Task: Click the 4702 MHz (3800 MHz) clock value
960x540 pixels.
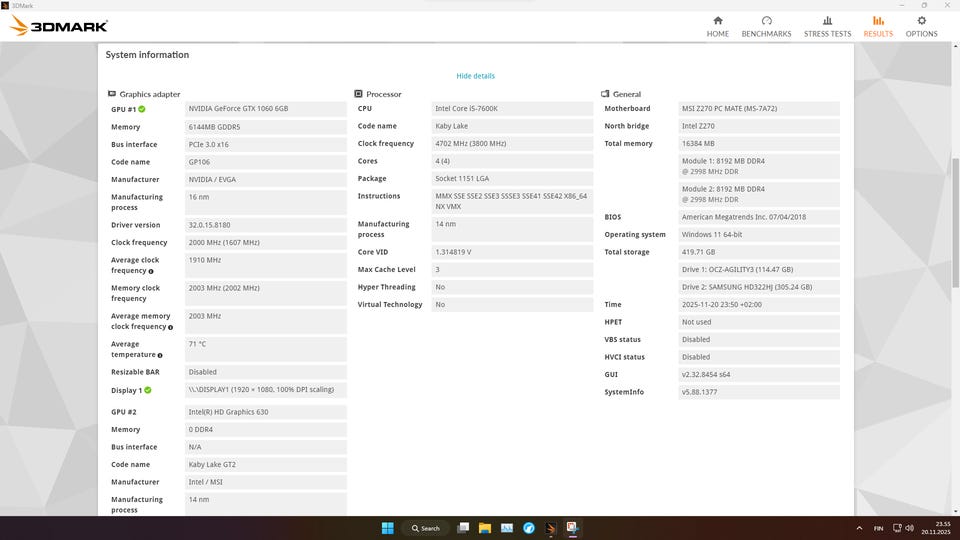Action: [x=512, y=144]
